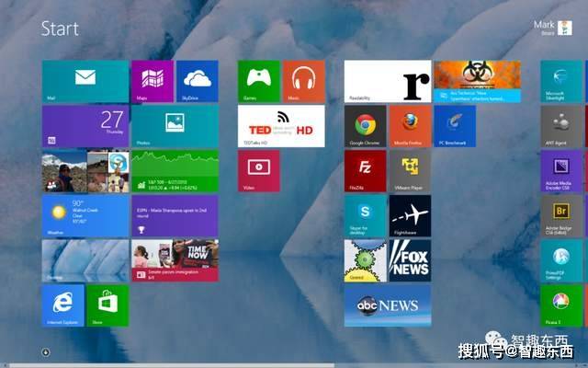The image size is (588, 368).
Task: Open the Sports tile with ESPN headline
Action: click(x=175, y=216)
